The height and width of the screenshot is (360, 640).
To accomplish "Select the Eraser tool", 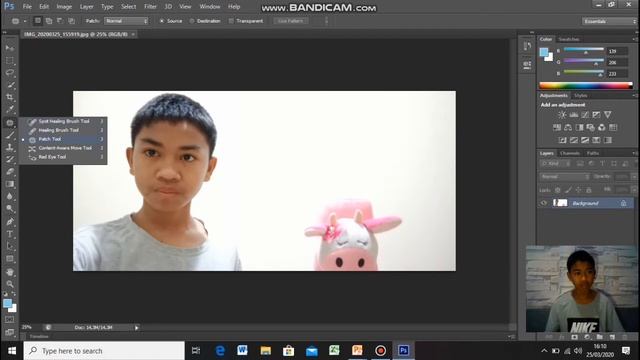I will [x=10, y=172].
